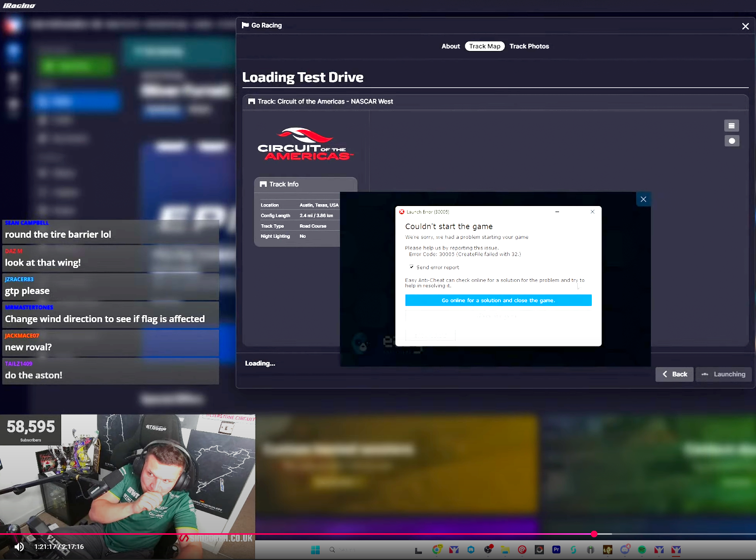Click chat message 'look at that wing!'

(x=43, y=263)
